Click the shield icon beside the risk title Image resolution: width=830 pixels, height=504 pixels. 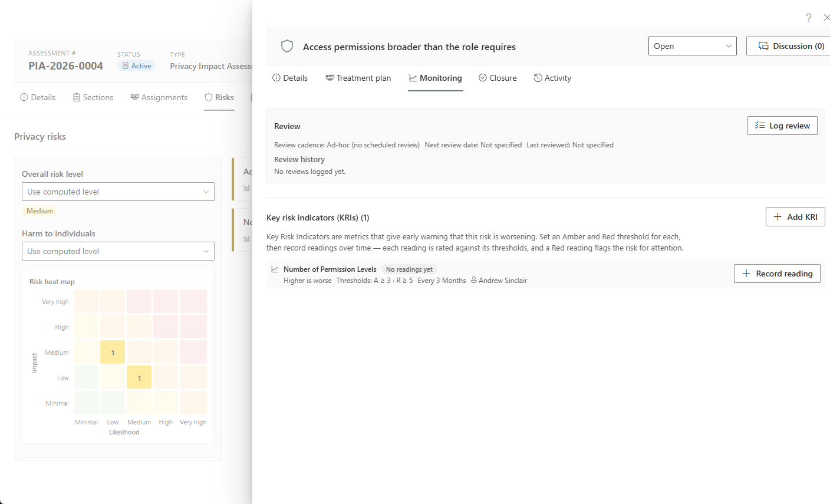[287, 47]
